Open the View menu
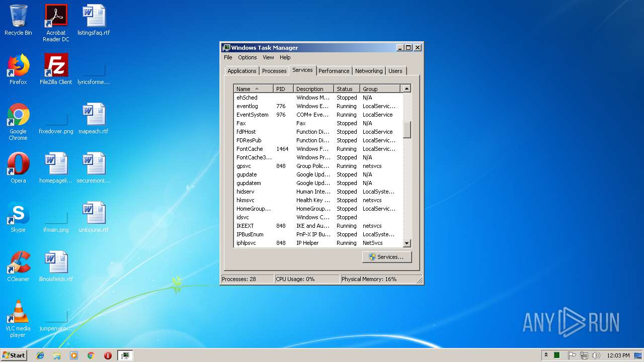The width and height of the screenshot is (644, 362). 268,57
